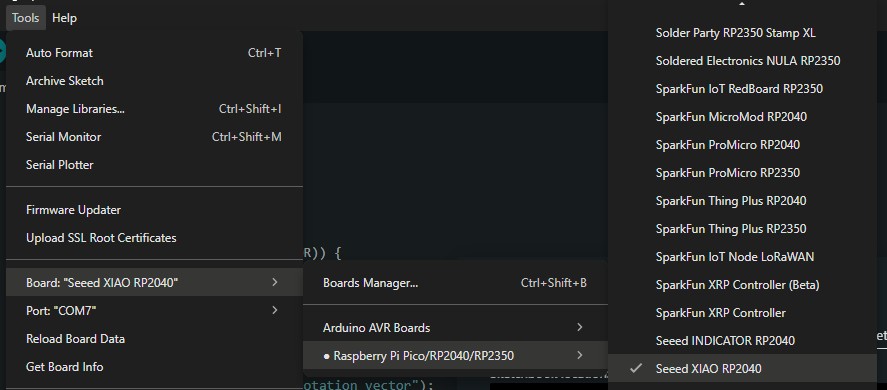Open Manage Libraries

click(x=154, y=109)
